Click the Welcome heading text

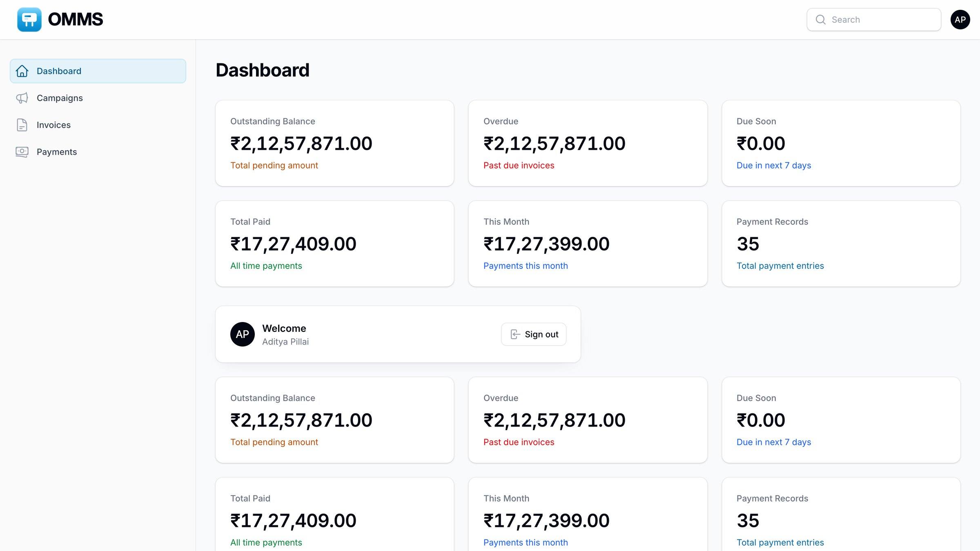tap(284, 329)
